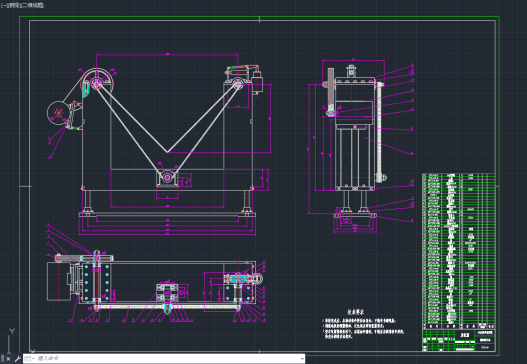The height and width of the screenshot is (364, 527).
Task: Select the large pulley wheel circle
Action: point(97,82)
